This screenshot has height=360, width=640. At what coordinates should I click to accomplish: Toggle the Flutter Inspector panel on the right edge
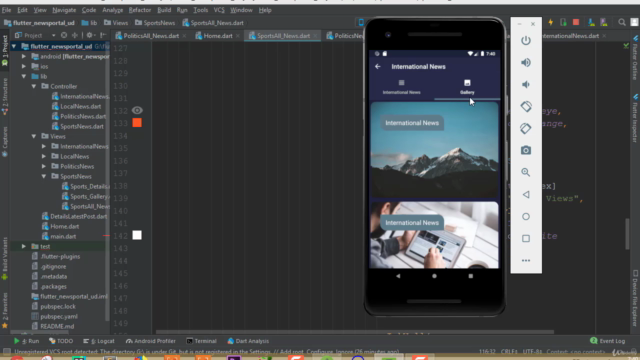636,119
